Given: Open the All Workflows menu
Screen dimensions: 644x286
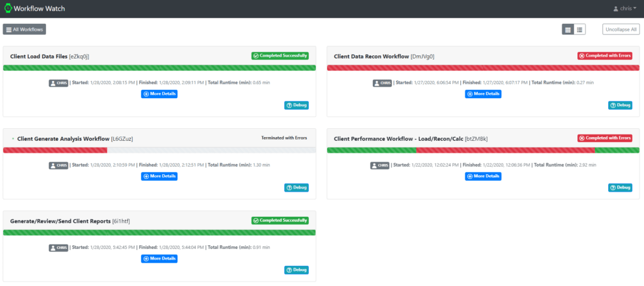Looking at the screenshot, I should tap(25, 29).
